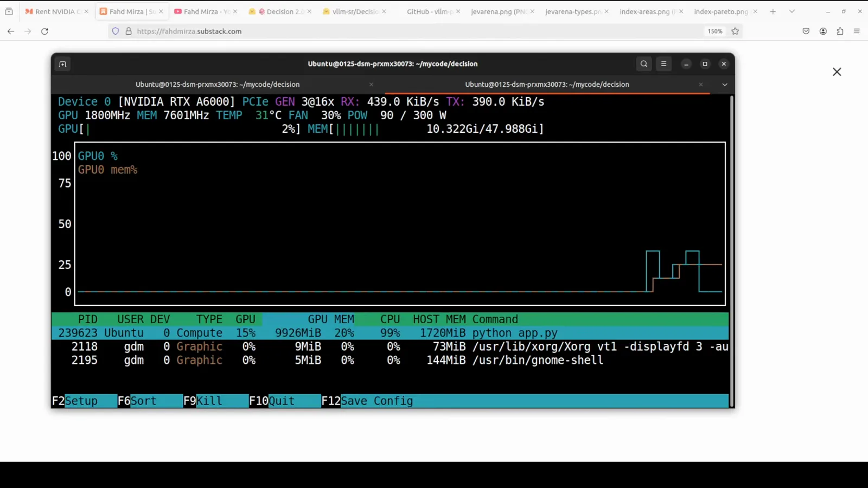Click the 150% zoom indicator

click(x=715, y=31)
